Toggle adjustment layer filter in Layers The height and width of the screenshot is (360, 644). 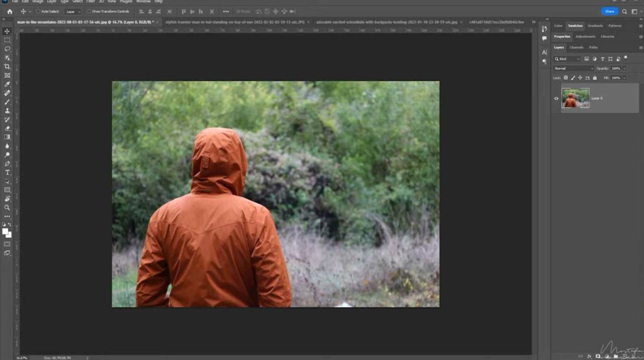594,59
